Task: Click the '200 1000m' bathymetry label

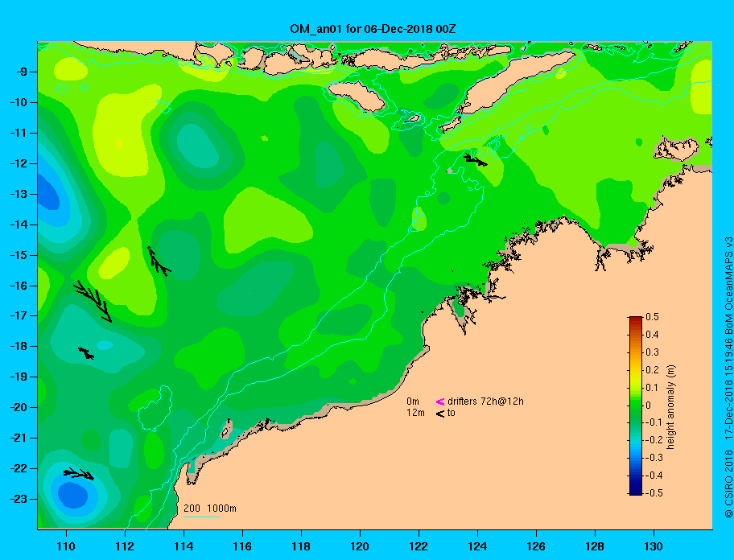Action: tap(210, 509)
